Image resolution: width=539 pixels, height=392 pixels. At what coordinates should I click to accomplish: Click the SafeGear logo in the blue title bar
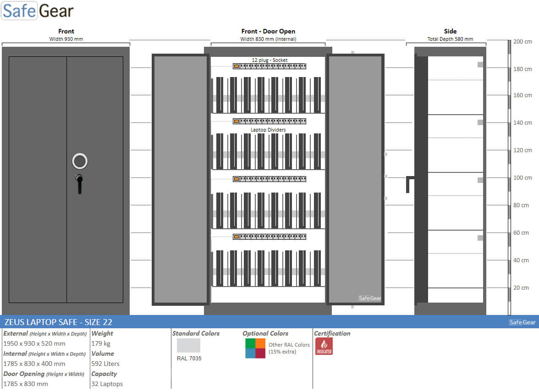522,322
